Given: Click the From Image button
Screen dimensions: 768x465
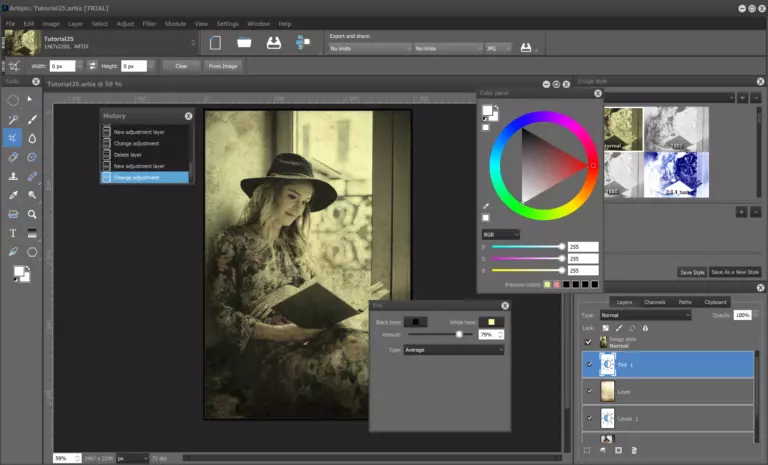Looking at the screenshot, I should pyautogui.click(x=222, y=66).
